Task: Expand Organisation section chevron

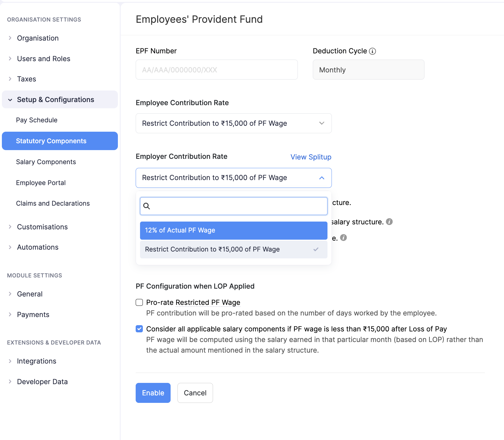Action: point(10,38)
